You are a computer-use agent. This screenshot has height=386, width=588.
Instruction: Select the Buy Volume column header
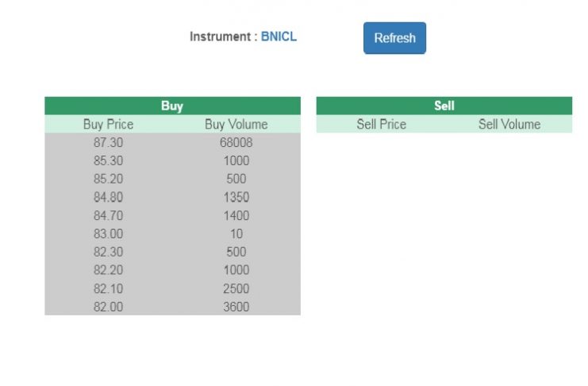click(236, 125)
